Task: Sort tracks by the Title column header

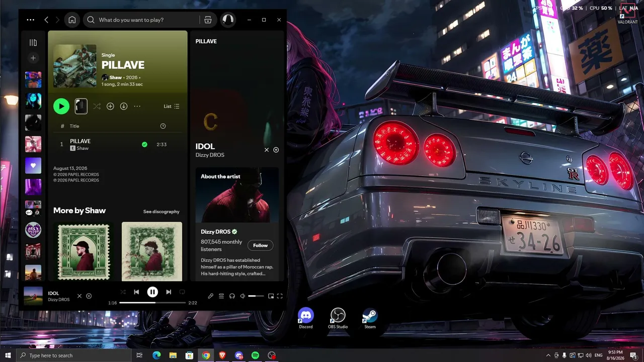Action: [x=74, y=126]
